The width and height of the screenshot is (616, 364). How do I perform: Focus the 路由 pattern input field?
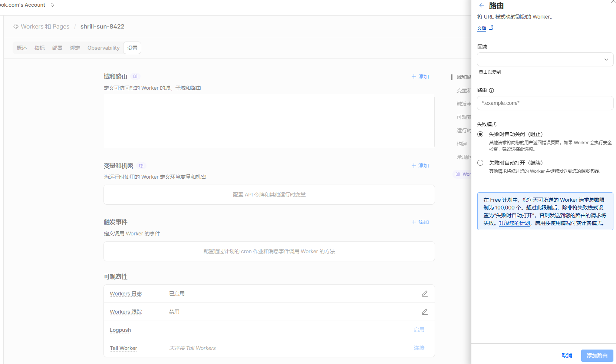pyautogui.click(x=545, y=103)
